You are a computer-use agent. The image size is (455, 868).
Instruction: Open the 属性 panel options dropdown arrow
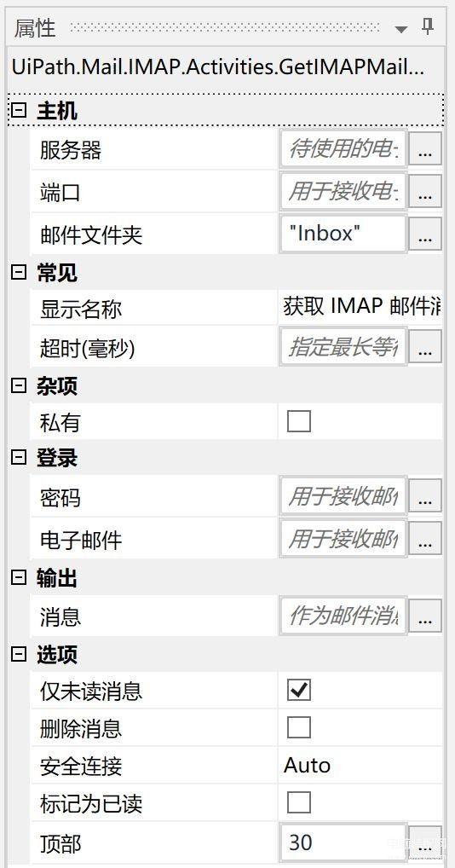click(x=401, y=29)
